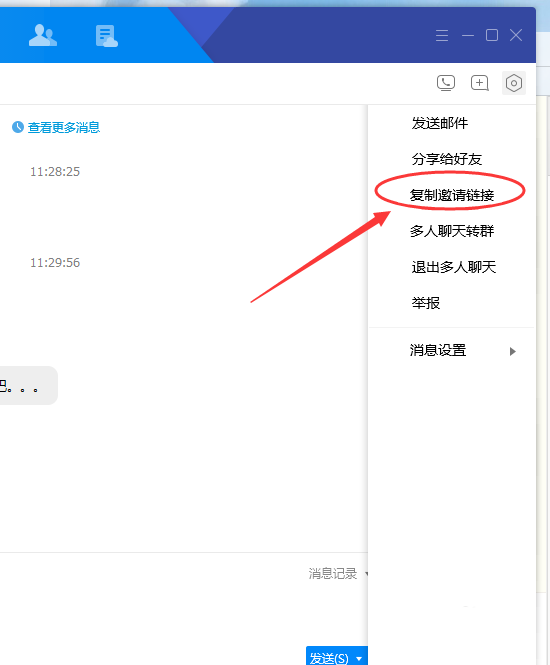Maximize the chat window

tap(492, 35)
